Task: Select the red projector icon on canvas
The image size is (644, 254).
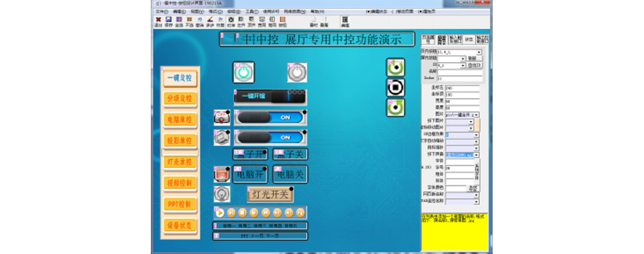Action: [x=222, y=117]
